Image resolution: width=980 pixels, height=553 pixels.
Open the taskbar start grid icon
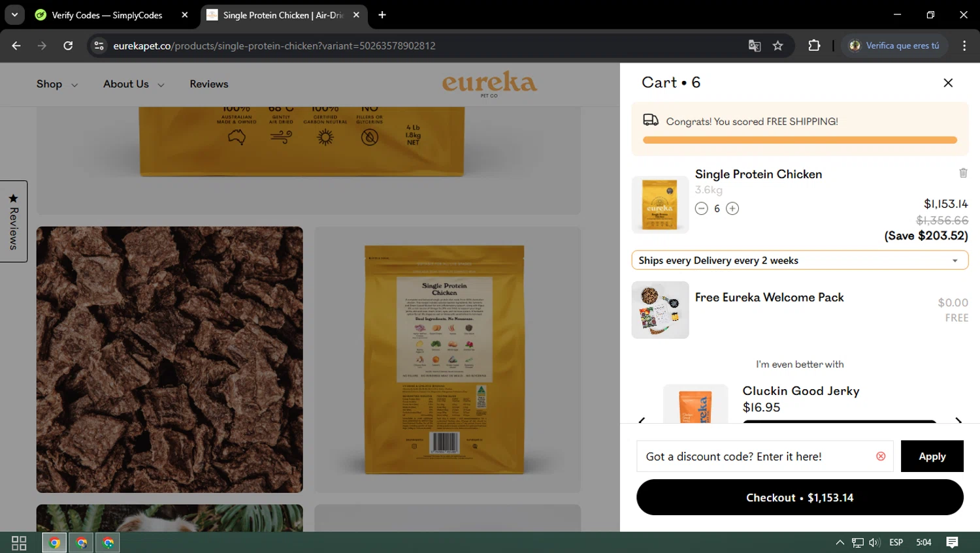tap(19, 543)
